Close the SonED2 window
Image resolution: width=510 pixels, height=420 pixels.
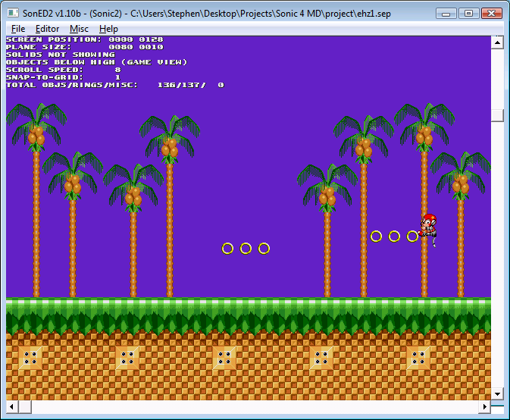tap(492, 14)
